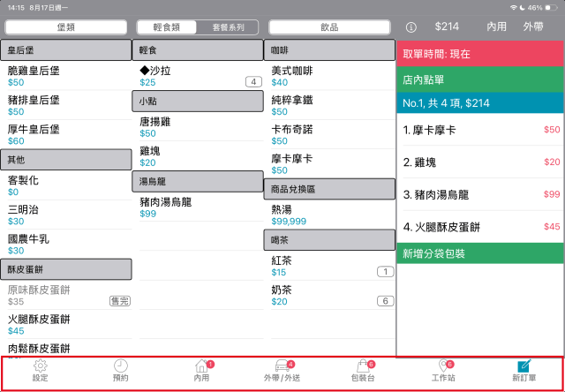Tap the 咖啡 section header
This screenshot has width=565, height=392.
pos(329,50)
